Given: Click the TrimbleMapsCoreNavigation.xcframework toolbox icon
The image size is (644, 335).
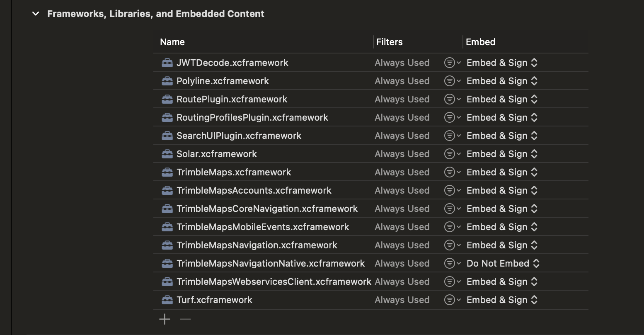Looking at the screenshot, I should coord(167,209).
